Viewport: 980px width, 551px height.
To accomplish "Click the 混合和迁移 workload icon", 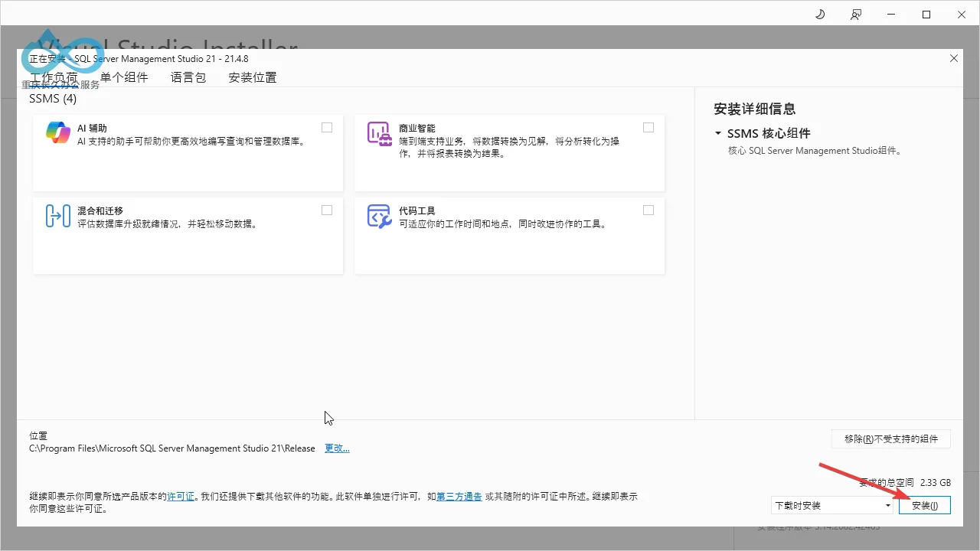I will pos(58,216).
